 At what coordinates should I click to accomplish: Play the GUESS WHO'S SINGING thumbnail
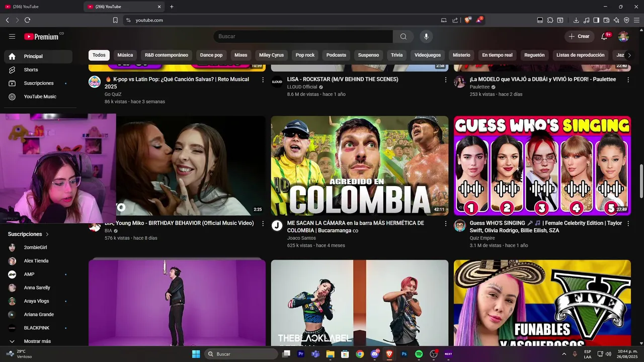coord(542,166)
